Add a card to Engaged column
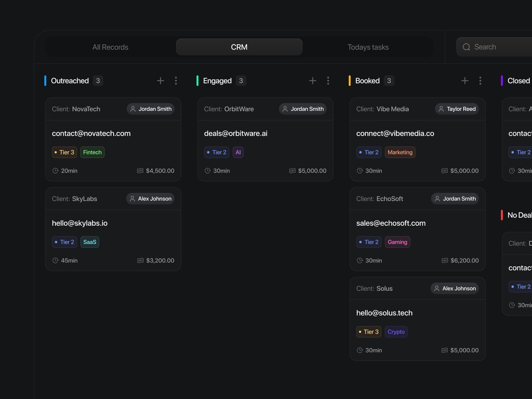The width and height of the screenshot is (532, 399). tap(313, 81)
